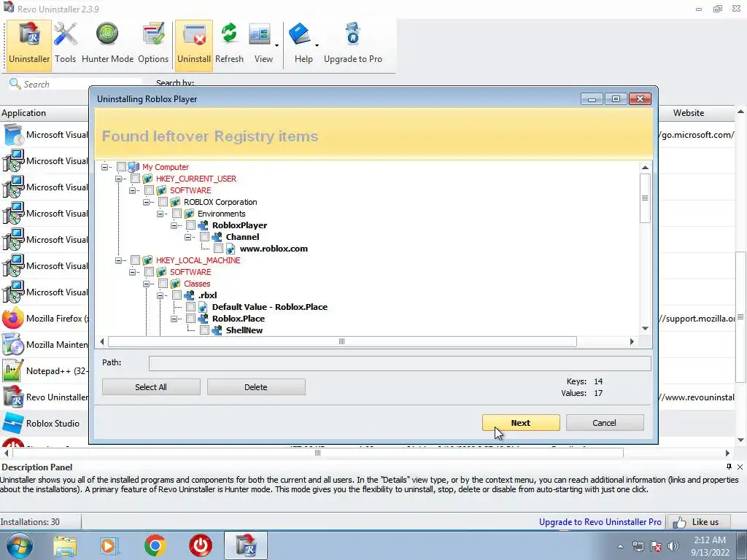Viewport: 747px width, 560px height.
Task: Select the Mozilla Maintenance entry icon
Action: pos(13,344)
